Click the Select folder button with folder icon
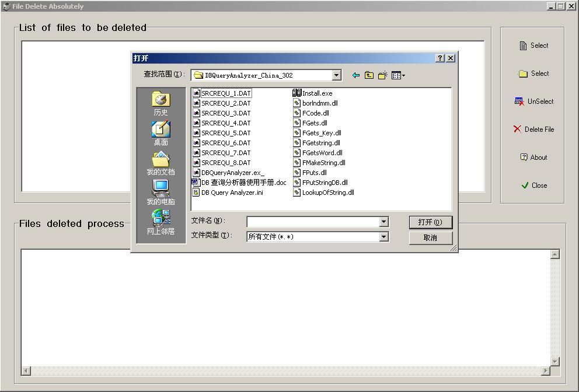The height and width of the screenshot is (392, 579). pos(533,73)
